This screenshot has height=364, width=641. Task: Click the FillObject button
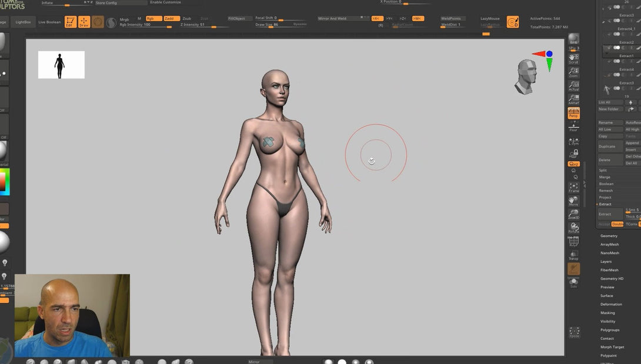pos(239,19)
